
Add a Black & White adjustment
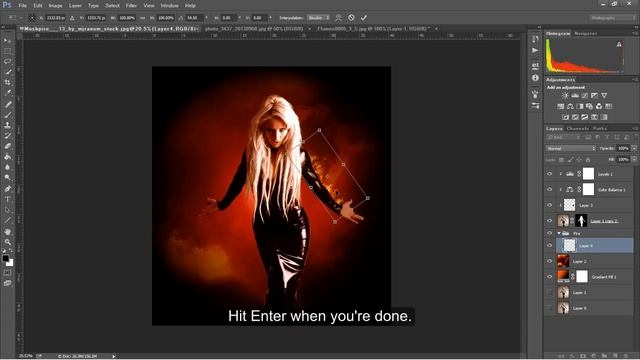point(580,107)
